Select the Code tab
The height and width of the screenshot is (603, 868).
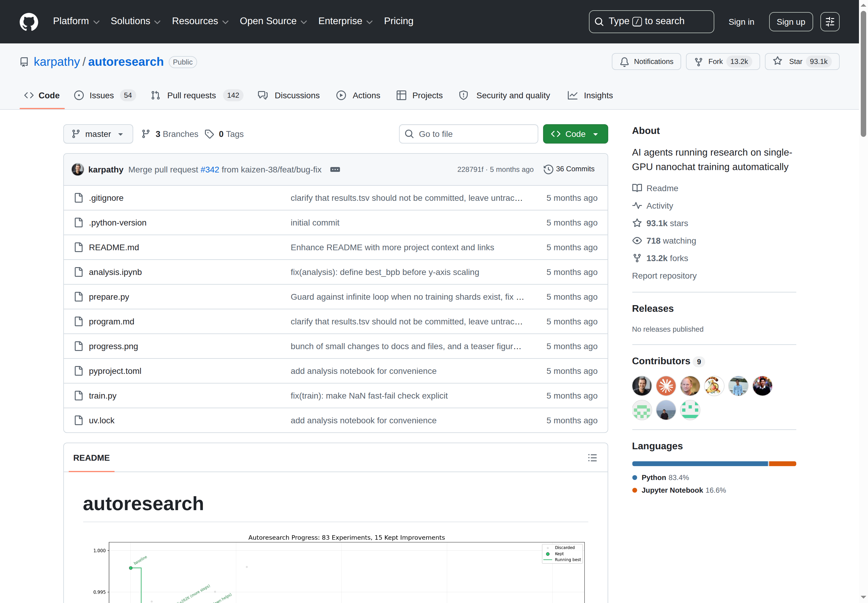[x=42, y=96]
